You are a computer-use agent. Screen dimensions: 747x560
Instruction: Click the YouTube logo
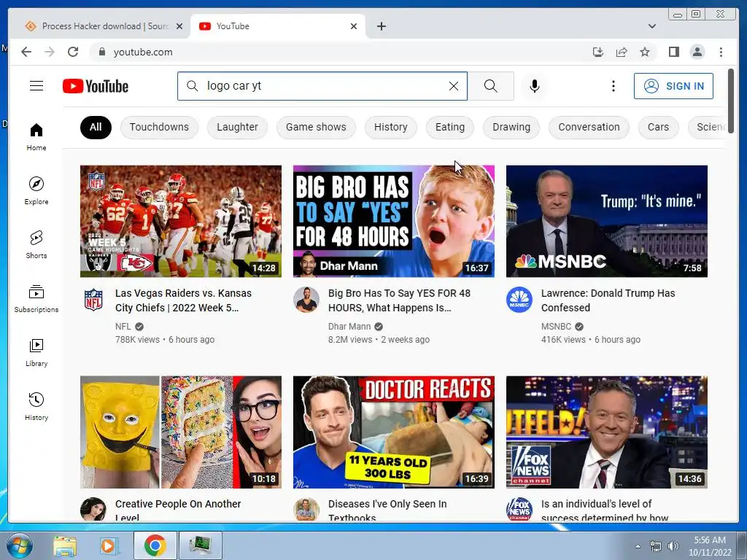pos(96,86)
